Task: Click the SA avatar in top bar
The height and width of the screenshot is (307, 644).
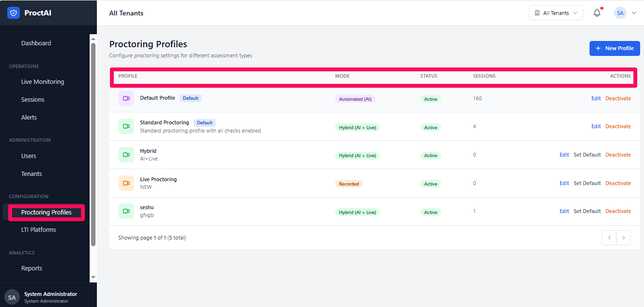Action: 620,13
